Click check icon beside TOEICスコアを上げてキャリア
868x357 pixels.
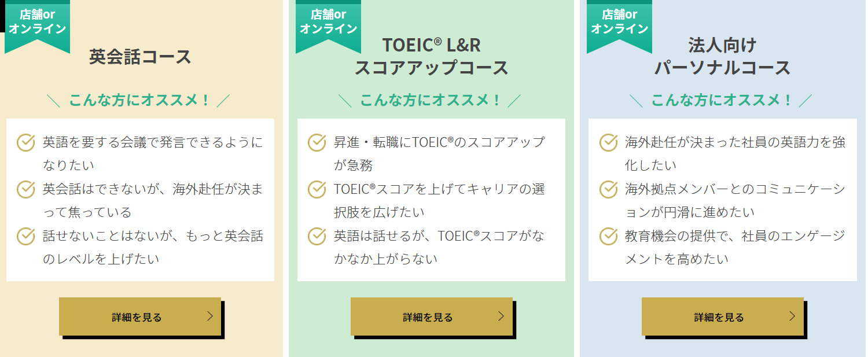[317, 189]
